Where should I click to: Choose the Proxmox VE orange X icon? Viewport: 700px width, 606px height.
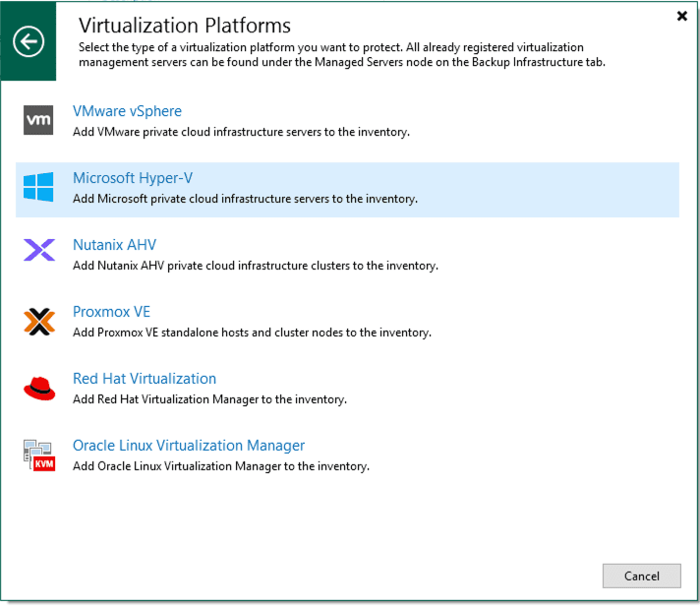[x=38, y=321]
